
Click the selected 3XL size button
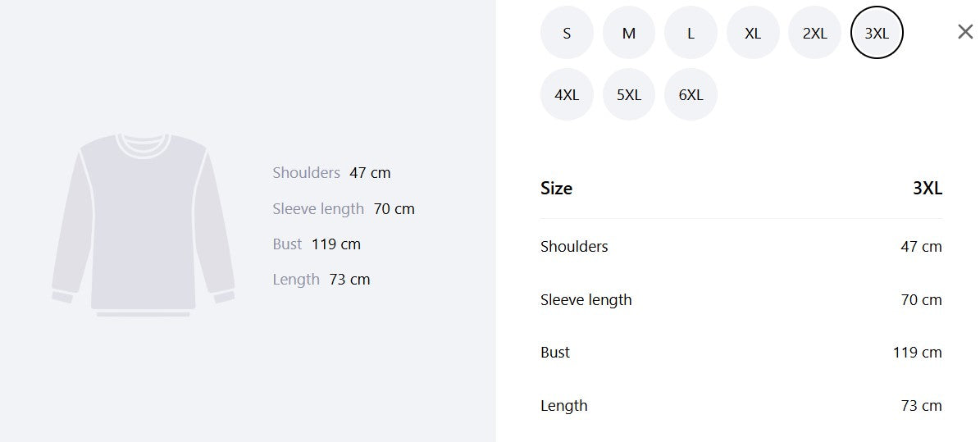tap(877, 33)
